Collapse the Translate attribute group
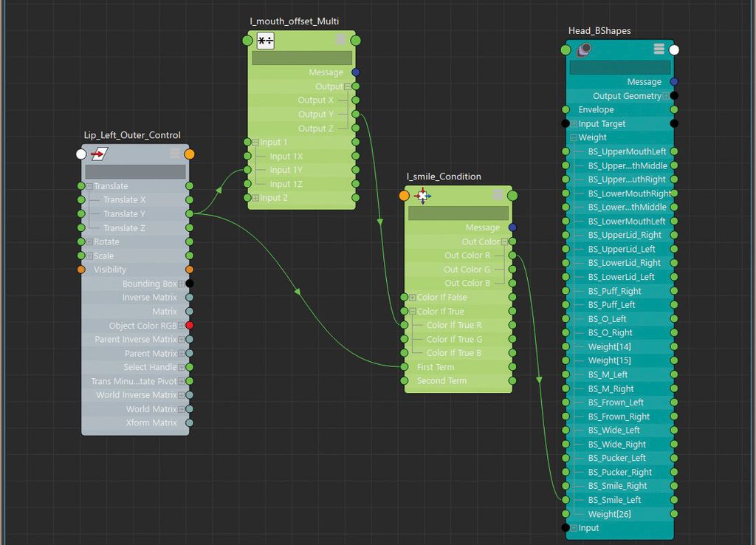The height and width of the screenshot is (545, 756). 88,185
